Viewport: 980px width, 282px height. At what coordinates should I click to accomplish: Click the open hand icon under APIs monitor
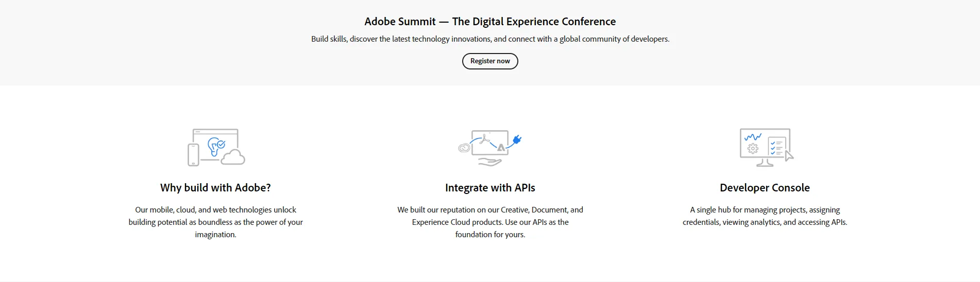click(490, 162)
